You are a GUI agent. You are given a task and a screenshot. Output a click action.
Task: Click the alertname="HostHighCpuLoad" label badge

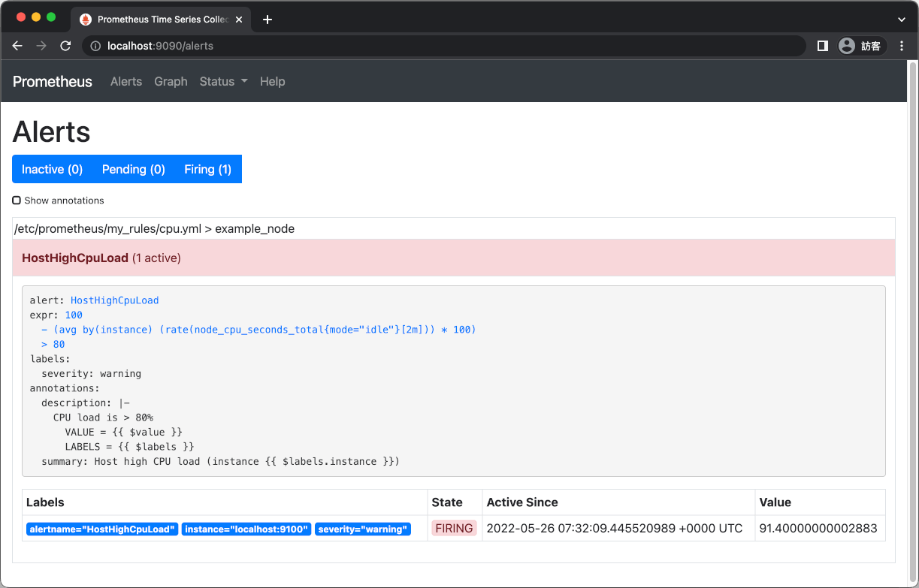point(102,529)
